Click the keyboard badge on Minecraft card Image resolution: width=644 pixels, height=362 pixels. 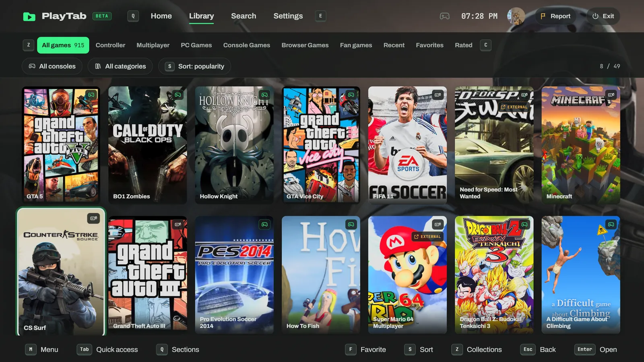pos(611,95)
